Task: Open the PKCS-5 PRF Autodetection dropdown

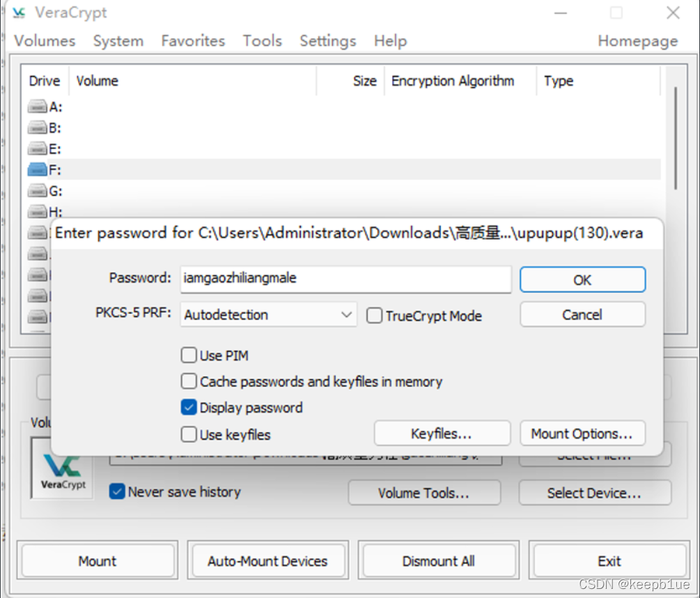Action: [x=268, y=315]
